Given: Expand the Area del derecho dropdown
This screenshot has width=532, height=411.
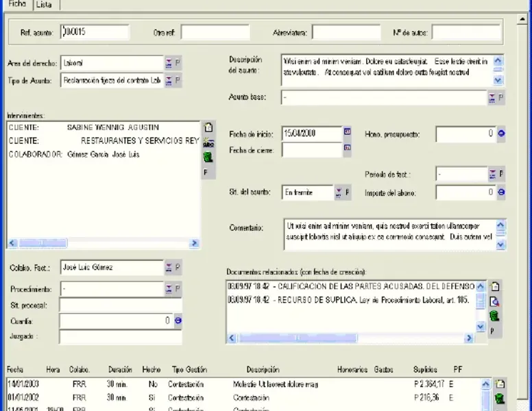Looking at the screenshot, I should (x=169, y=63).
